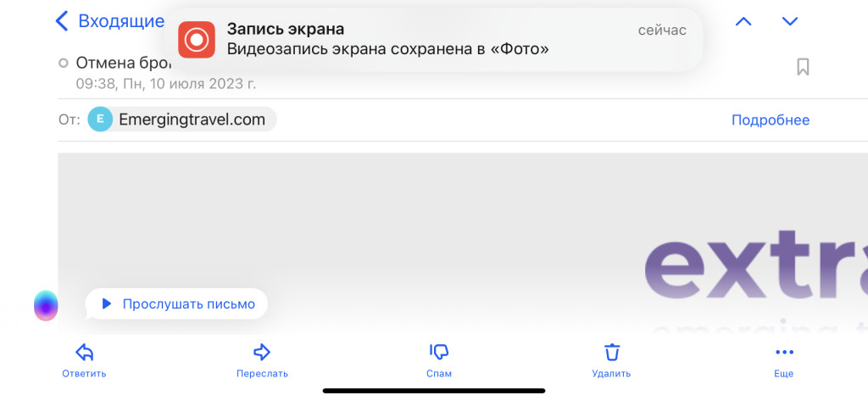Go to next email with down arrow

tap(790, 21)
